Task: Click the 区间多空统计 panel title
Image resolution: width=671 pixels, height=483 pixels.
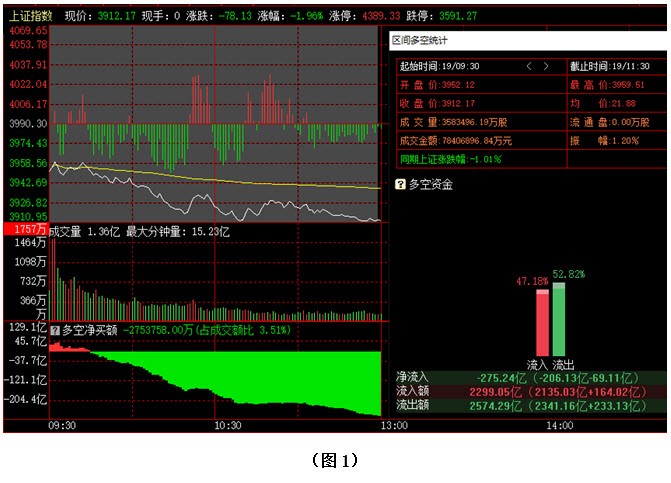Action: tap(419, 40)
